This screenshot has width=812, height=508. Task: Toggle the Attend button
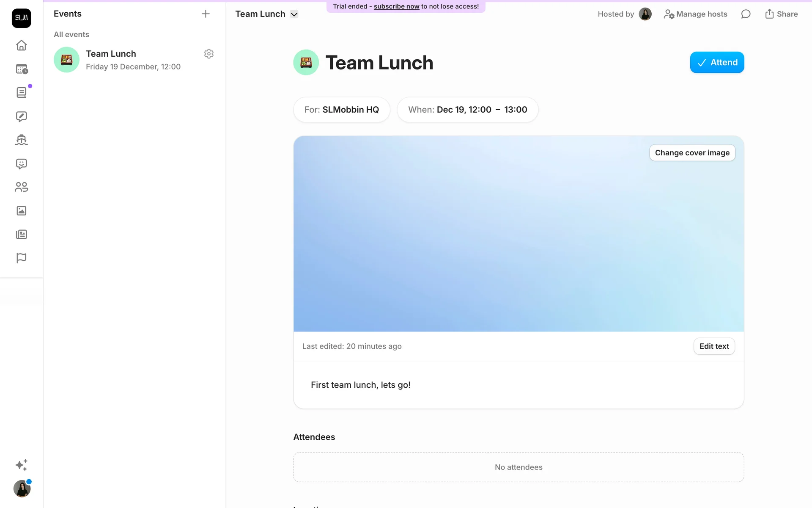pos(717,62)
